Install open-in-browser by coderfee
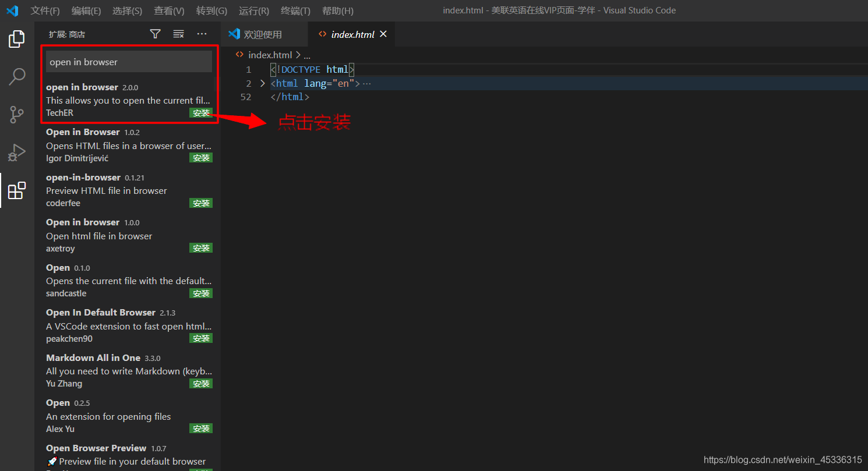The image size is (868, 471). (201, 203)
